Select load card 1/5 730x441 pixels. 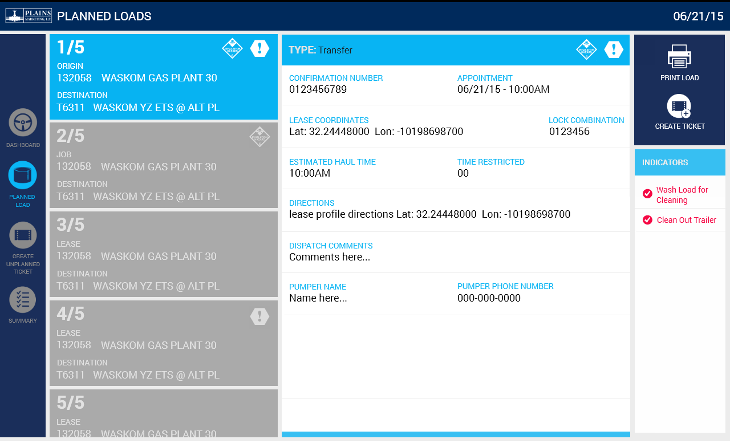point(164,77)
